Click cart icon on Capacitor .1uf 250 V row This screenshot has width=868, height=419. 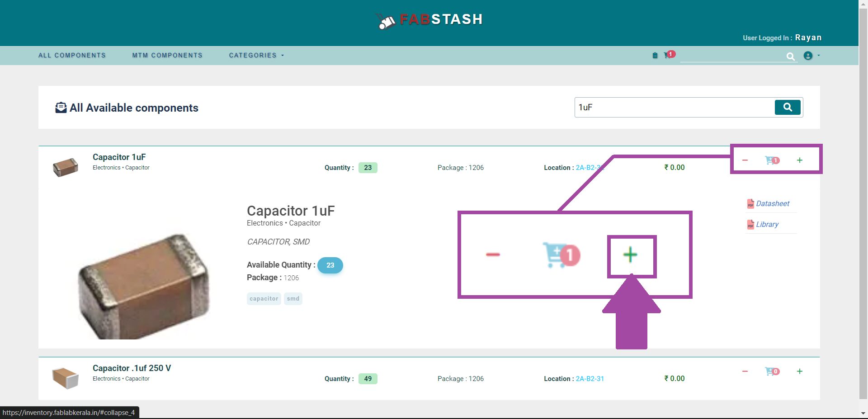[771, 372]
